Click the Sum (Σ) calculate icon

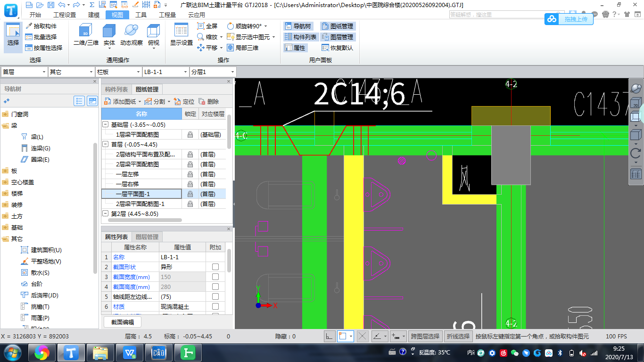(92, 5)
